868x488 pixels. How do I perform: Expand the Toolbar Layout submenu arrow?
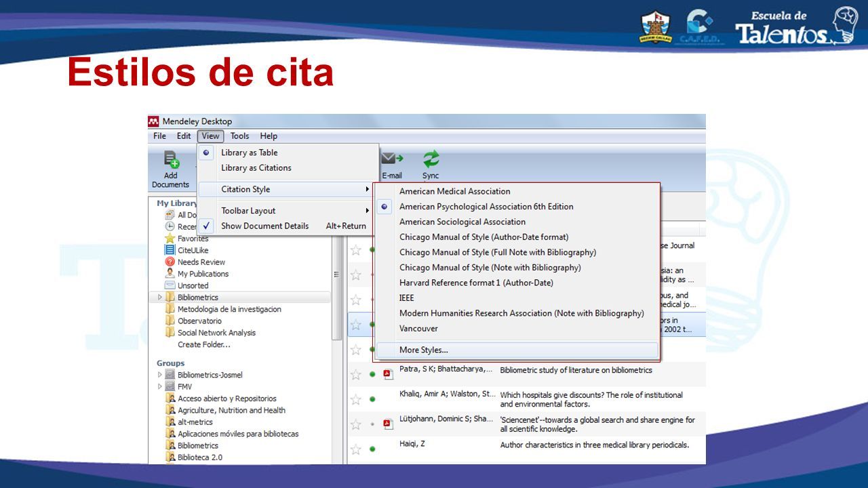(x=368, y=211)
